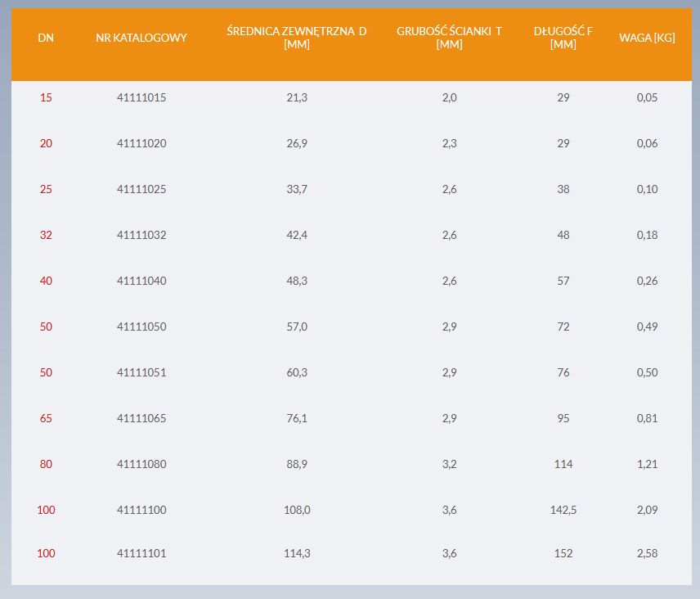The height and width of the screenshot is (599, 700).
Task: Click outer diameter value 108,0
Action: [x=297, y=510]
